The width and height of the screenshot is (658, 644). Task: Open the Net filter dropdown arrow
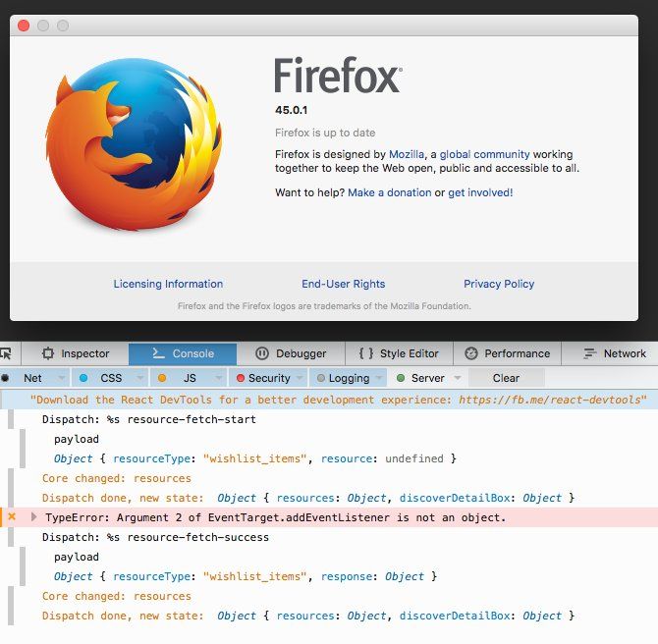62,378
